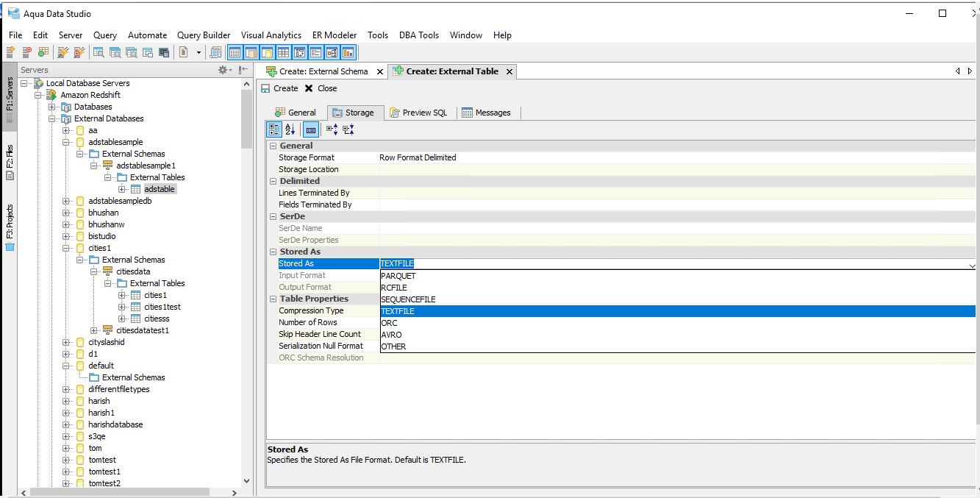Viewport: 980px width, 498px height.
Task: Choose SEQUENCEFILE from the Stored As list
Action: (677, 299)
